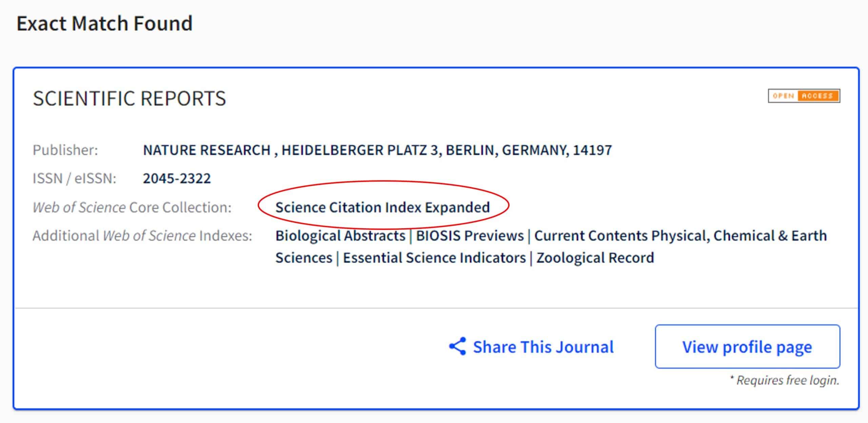This screenshot has width=868, height=423.
Task: Open the Science Citation Index Expanded entry
Action: (382, 207)
